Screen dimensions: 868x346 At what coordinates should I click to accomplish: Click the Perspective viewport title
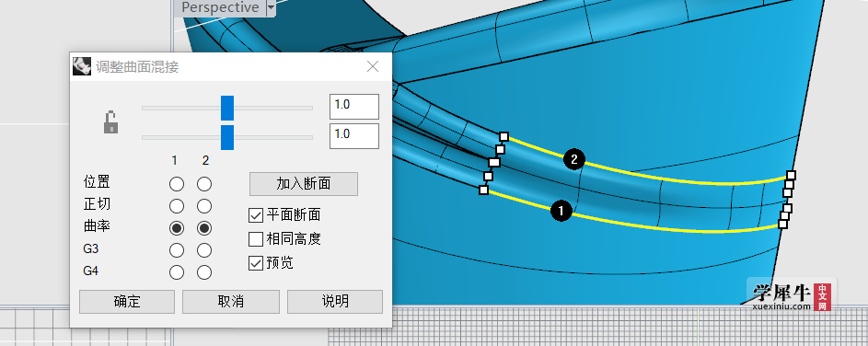[x=220, y=7]
